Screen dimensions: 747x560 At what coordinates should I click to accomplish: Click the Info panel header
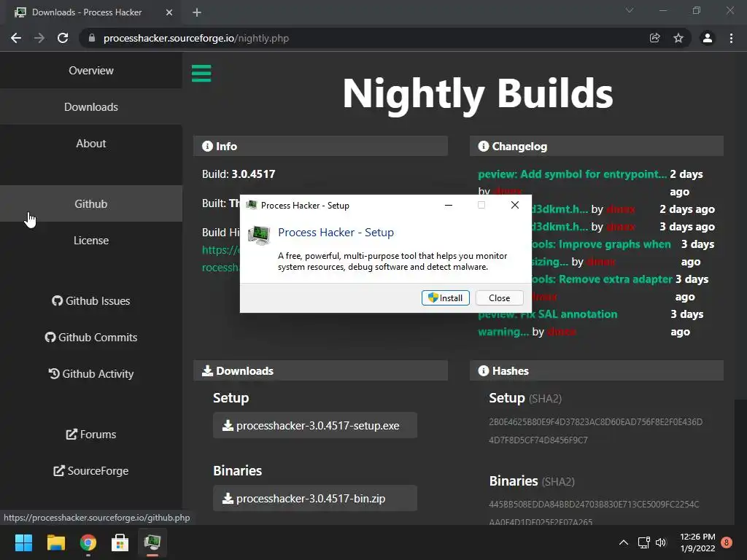(x=320, y=146)
